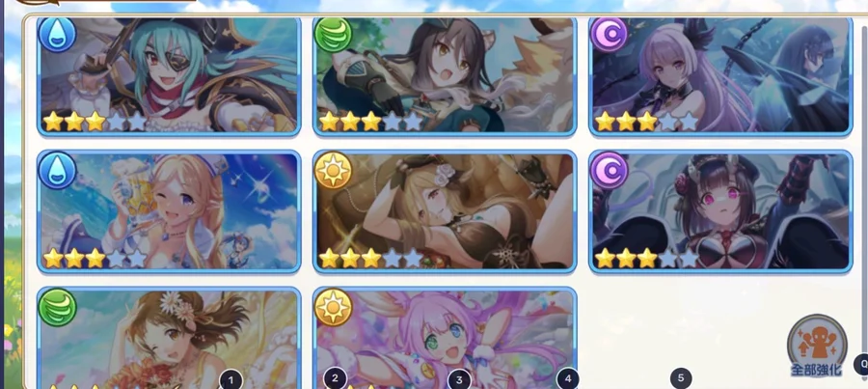This screenshot has height=389, width=868.
Task: Select the girl with flower bouquet card
Action: [169, 338]
